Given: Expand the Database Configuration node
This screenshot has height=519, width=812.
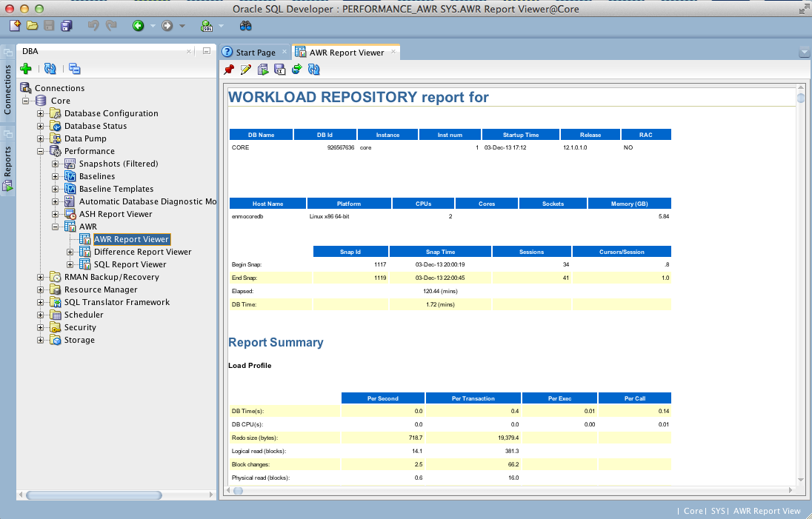Looking at the screenshot, I should (41, 113).
